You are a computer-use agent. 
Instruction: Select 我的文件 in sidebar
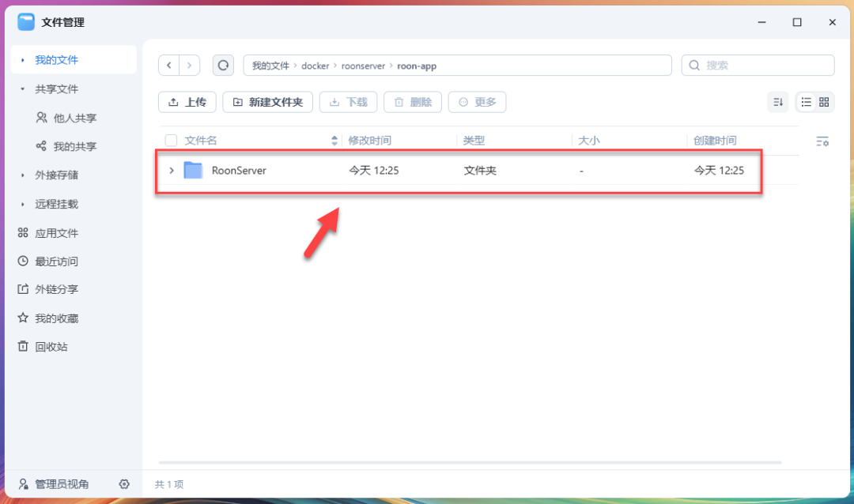tap(74, 60)
